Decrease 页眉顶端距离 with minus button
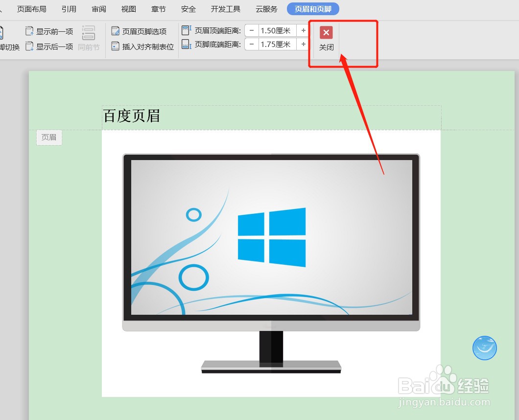Image resolution: width=519 pixels, height=420 pixels. click(252, 30)
